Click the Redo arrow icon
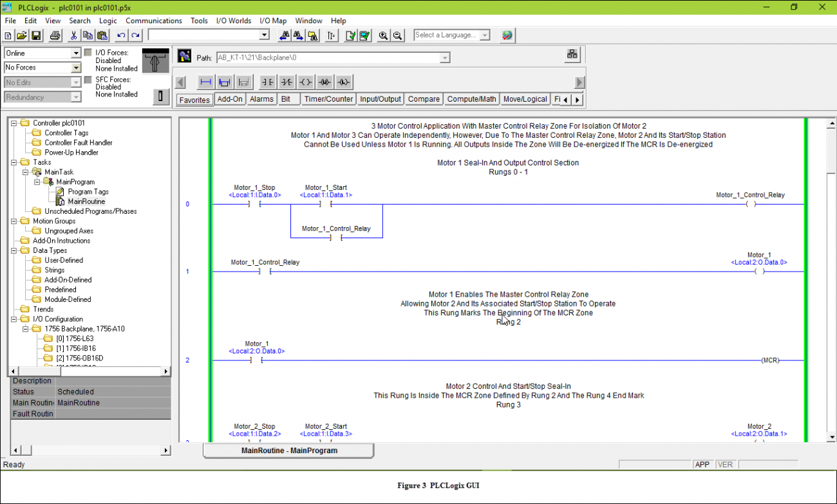837x504 pixels. coord(135,35)
